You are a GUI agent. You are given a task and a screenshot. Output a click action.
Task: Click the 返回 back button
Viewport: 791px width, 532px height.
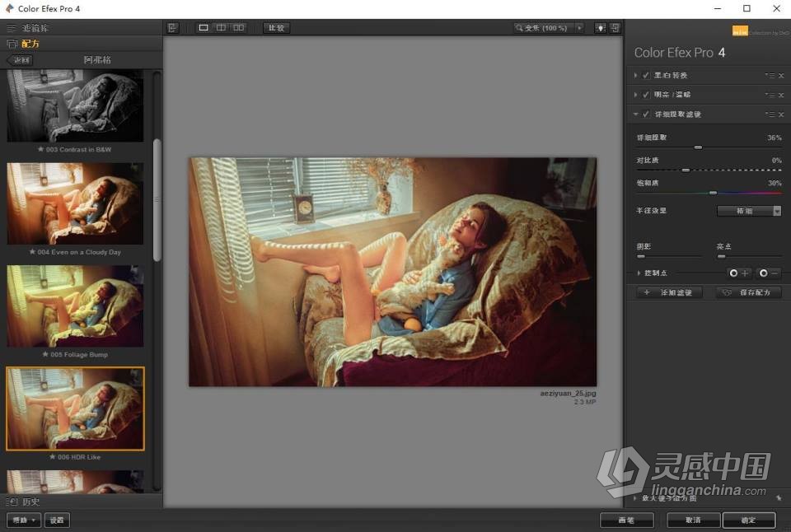tap(20, 60)
